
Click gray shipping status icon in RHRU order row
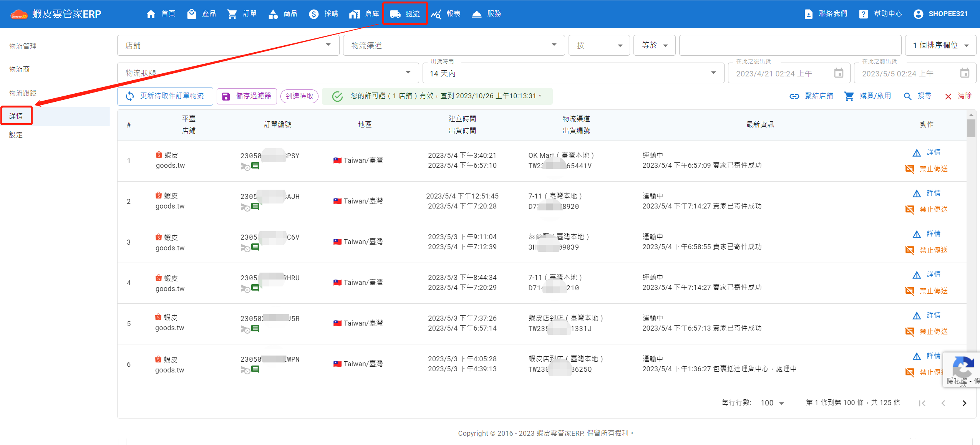click(x=245, y=289)
